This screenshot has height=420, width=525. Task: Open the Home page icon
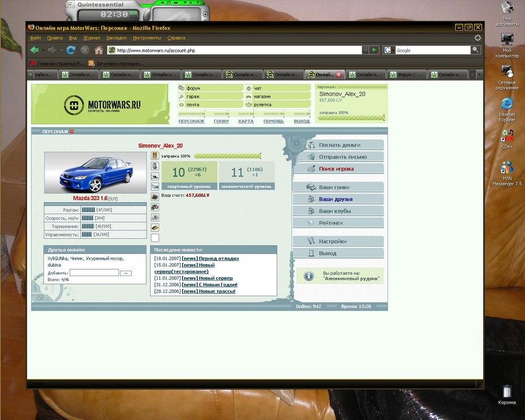(x=98, y=50)
